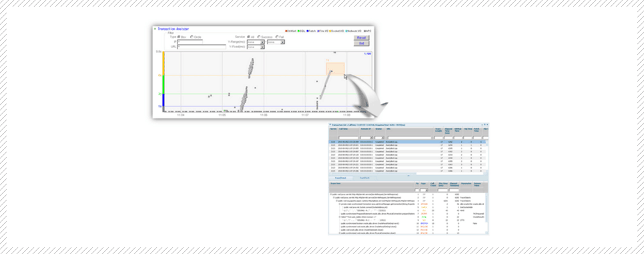Expand the Y-Fixed(ms) dropdown

click(256, 47)
